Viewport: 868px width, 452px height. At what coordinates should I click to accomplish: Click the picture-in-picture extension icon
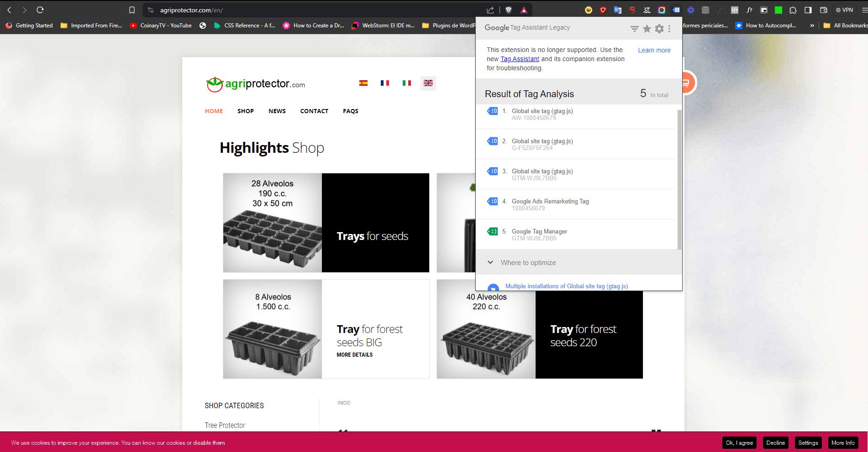tap(764, 10)
